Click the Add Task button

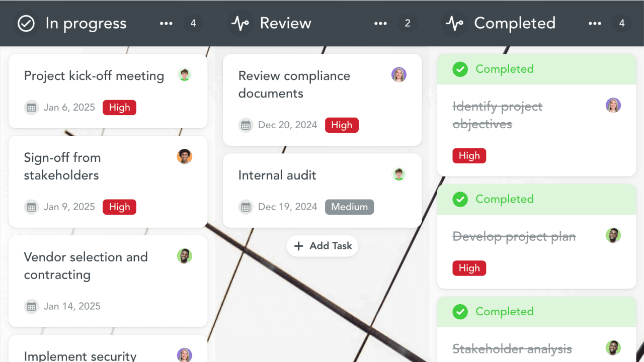click(323, 246)
